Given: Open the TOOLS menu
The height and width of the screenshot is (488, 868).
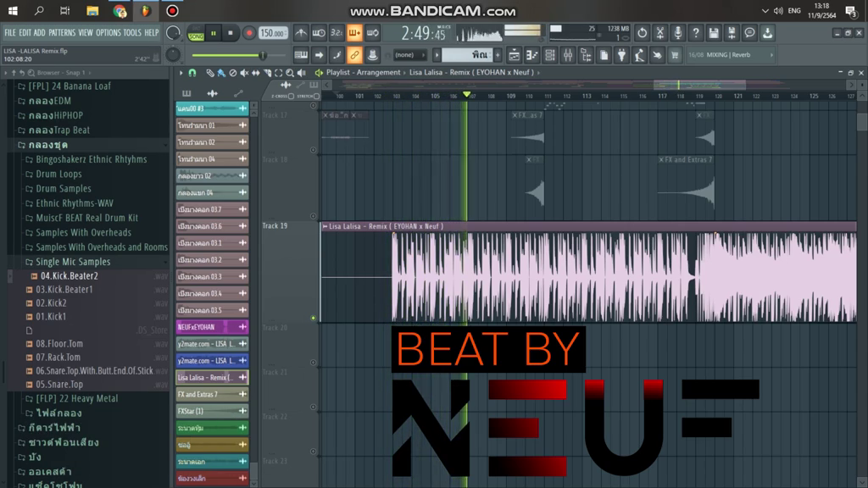Looking at the screenshot, I should [x=131, y=33].
